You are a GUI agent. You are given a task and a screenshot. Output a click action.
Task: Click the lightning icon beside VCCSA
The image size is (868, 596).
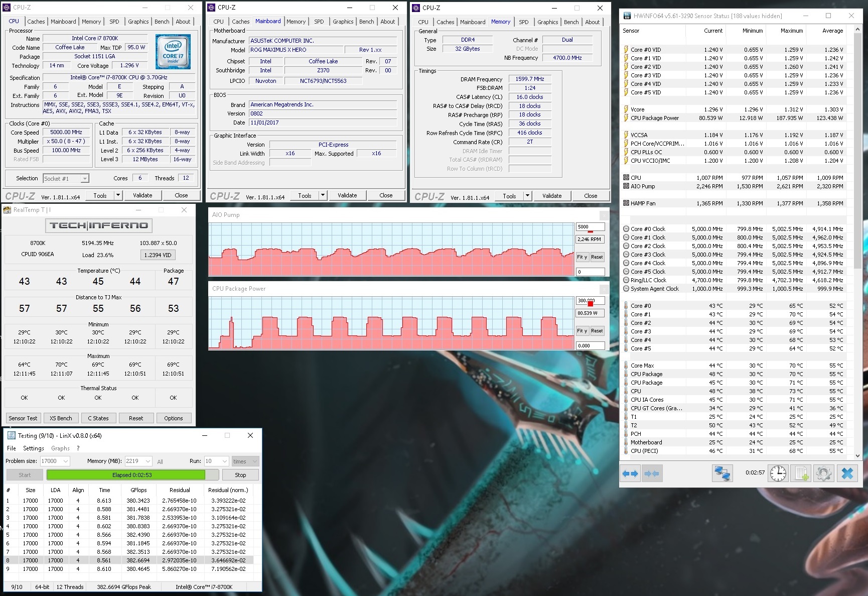click(x=626, y=135)
